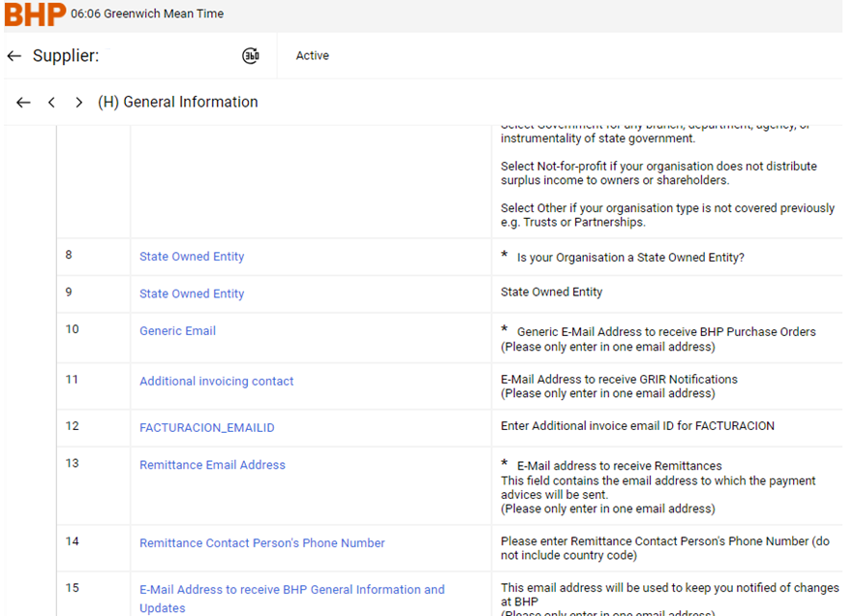Go to previous section chevron
The image size is (856, 616).
pyautogui.click(x=52, y=103)
